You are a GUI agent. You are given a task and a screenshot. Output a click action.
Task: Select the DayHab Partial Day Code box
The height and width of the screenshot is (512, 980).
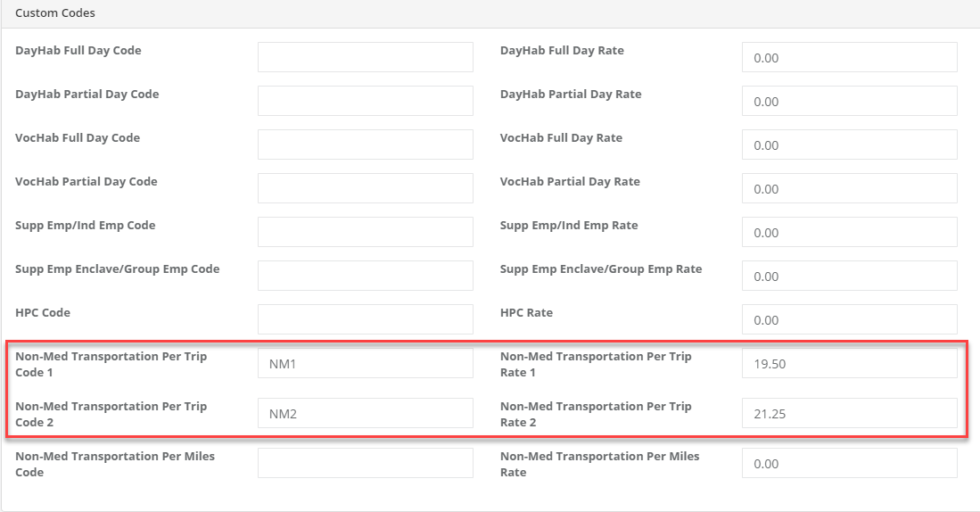tap(365, 101)
